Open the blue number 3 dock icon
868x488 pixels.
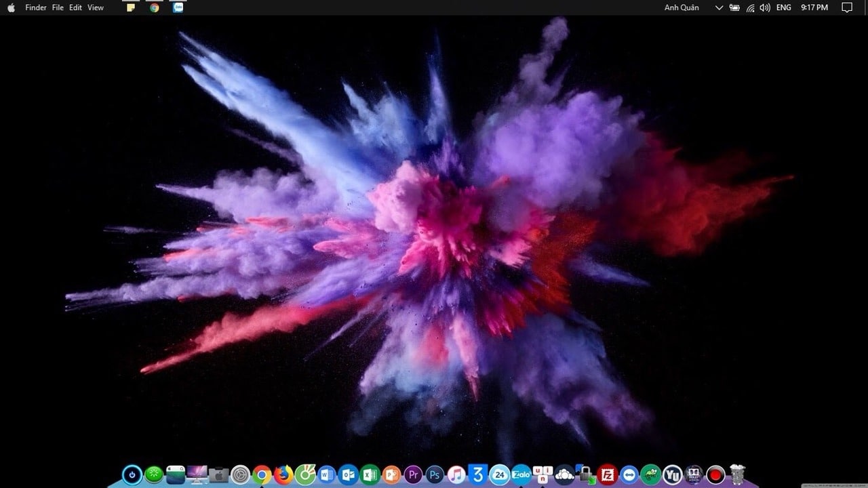[x=478, y=475]
